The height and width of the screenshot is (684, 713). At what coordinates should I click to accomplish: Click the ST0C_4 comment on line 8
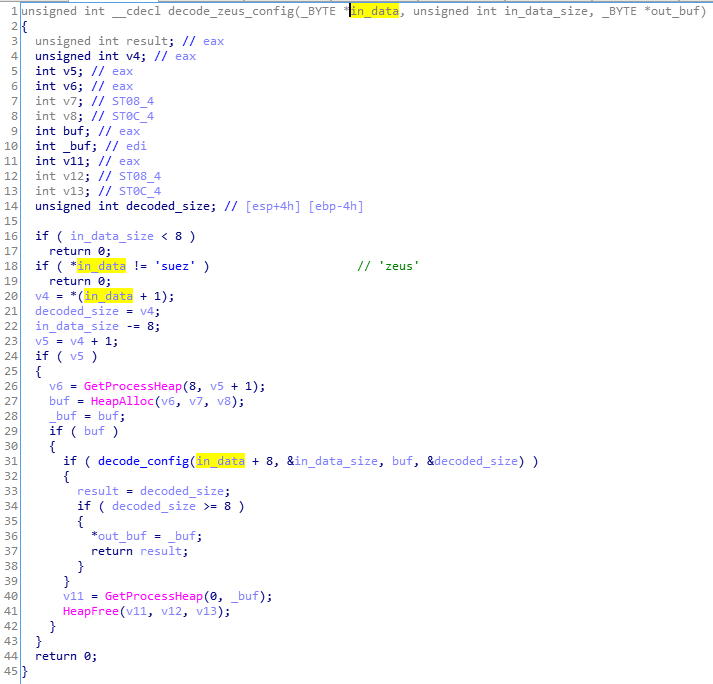pos(133,116)
